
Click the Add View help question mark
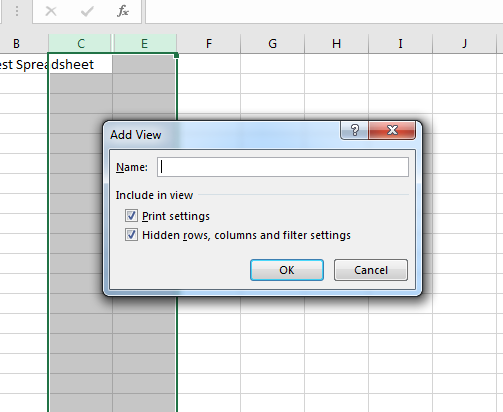click(x=354, y=130)
